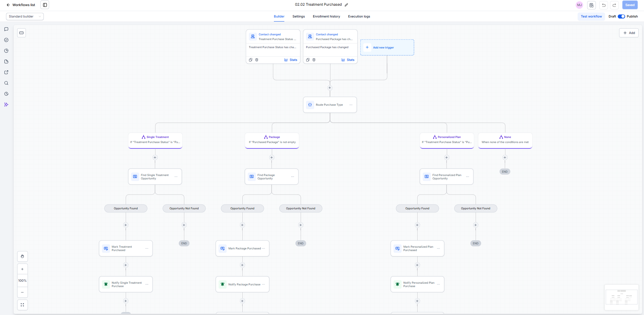Open the Standard builder dropdown
Screen dimensions: 644x315
click(25, 16)
